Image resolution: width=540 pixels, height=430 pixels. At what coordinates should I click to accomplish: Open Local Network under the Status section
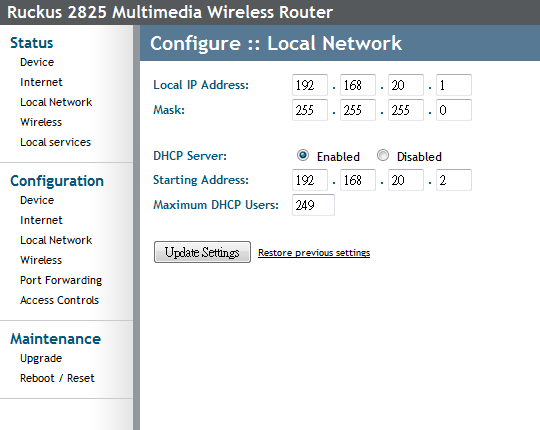click(56, 102)
